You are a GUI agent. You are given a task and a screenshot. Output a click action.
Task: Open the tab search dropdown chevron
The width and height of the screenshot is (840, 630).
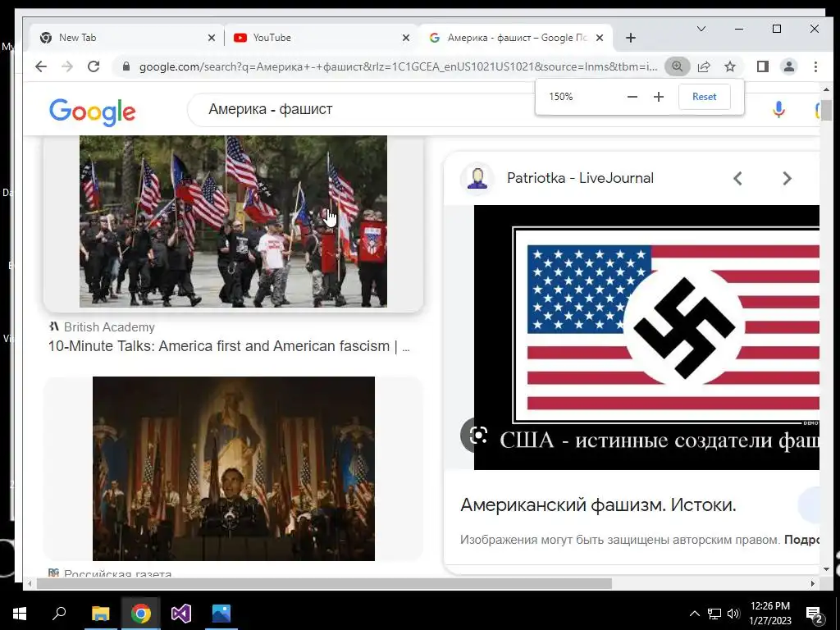point(701,29)
